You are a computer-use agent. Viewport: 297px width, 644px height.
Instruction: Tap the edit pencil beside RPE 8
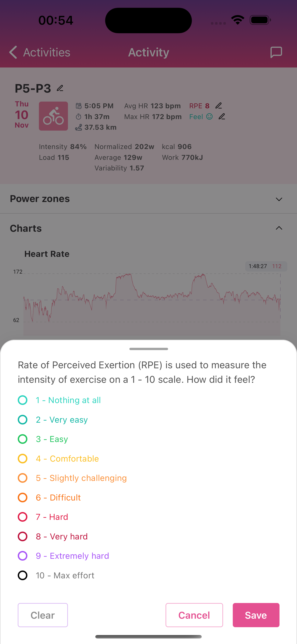(x=218, y=106)
